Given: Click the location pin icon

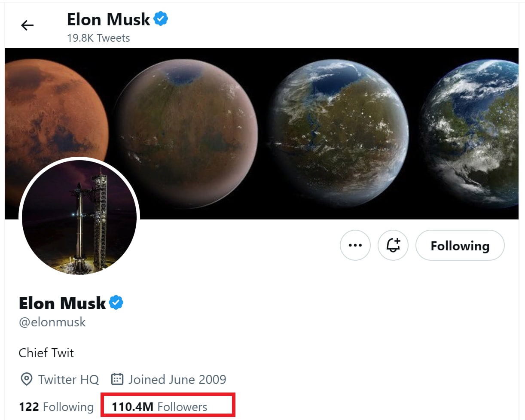Looking at the screenshot, I should (27, 380).
